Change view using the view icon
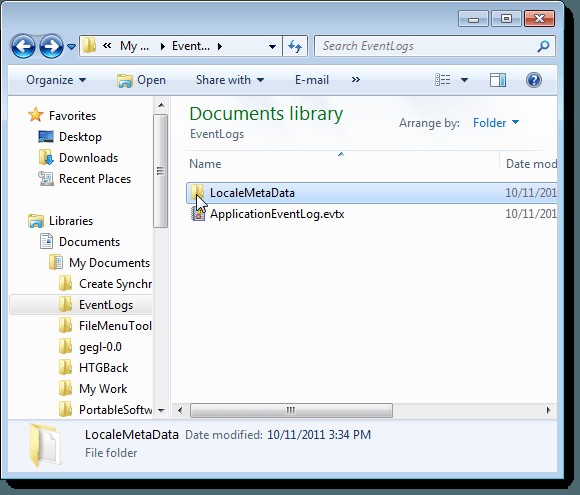The width and height of the screenshot is (580, 495). [x=442, y=80]
